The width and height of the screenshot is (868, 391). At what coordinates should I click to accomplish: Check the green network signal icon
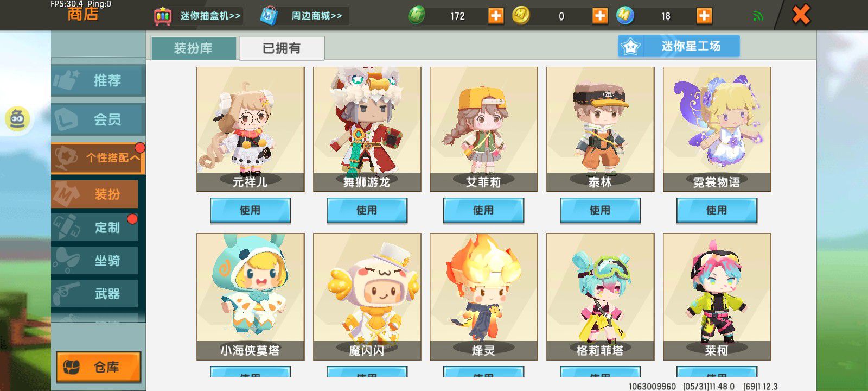pos(758,16)
